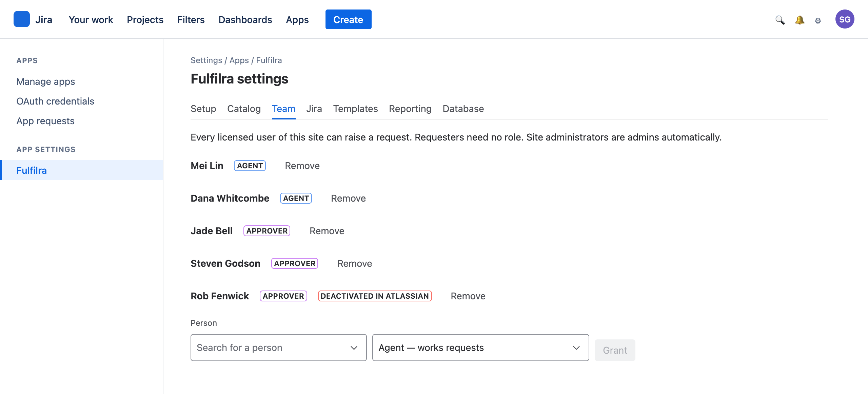
Task: Open the Reporting tab
Action: [410, 109]
